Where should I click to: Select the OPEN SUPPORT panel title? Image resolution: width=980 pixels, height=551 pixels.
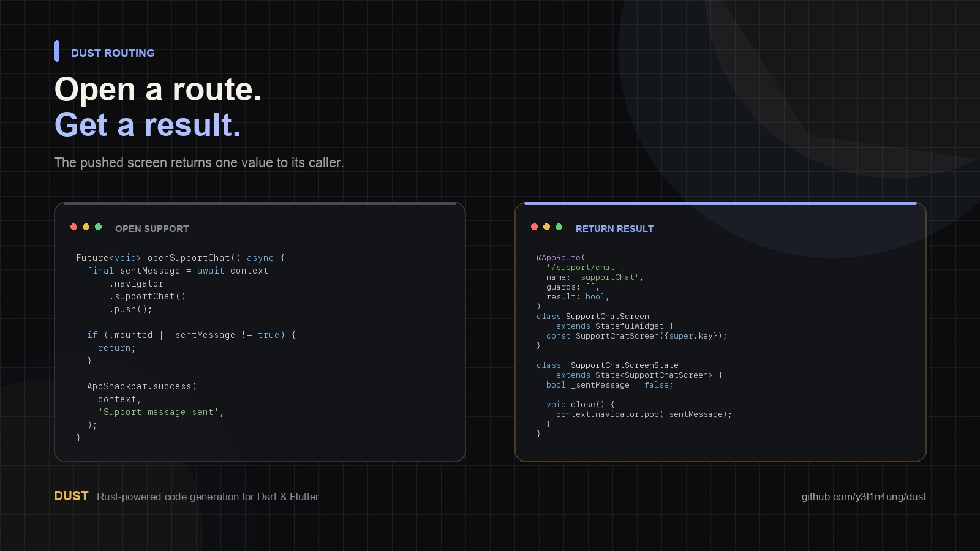152,229
